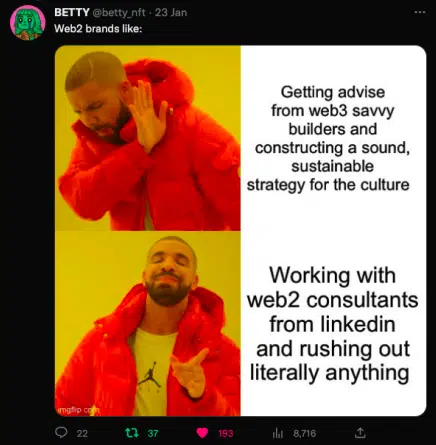Click the tweet text "Web2 brands like:"
436x445 pixels.
[x=98, y=29]
